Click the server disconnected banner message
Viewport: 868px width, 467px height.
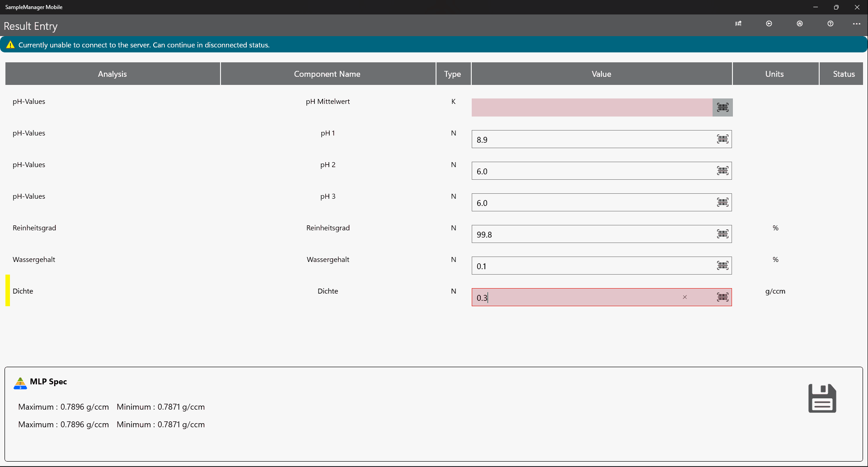coord(144,45)
